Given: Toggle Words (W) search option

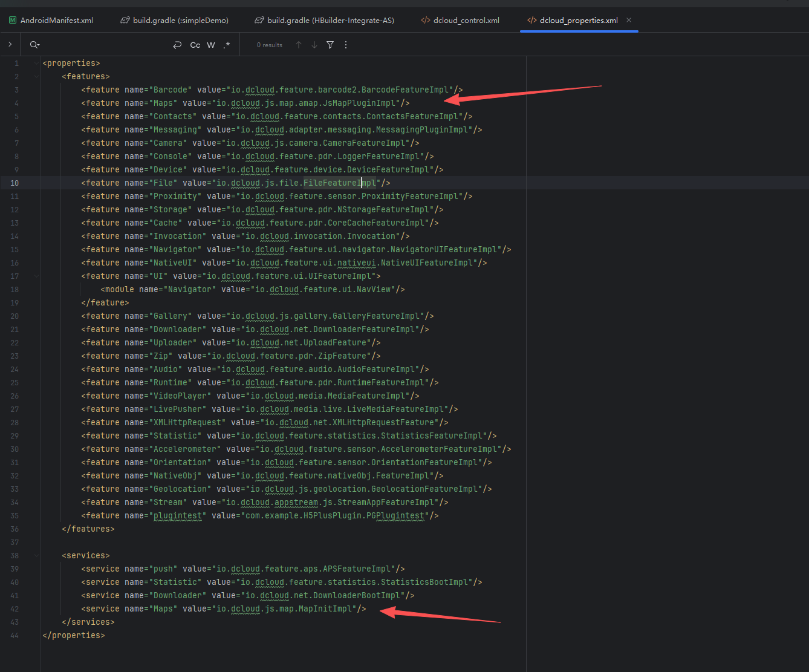Looking at the screenshot, I should click(211, 45).
